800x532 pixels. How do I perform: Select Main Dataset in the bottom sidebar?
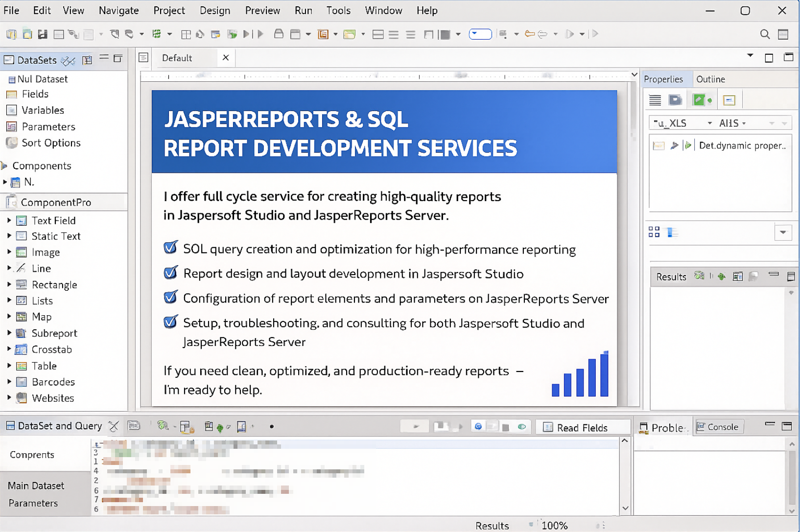(35, 486)
